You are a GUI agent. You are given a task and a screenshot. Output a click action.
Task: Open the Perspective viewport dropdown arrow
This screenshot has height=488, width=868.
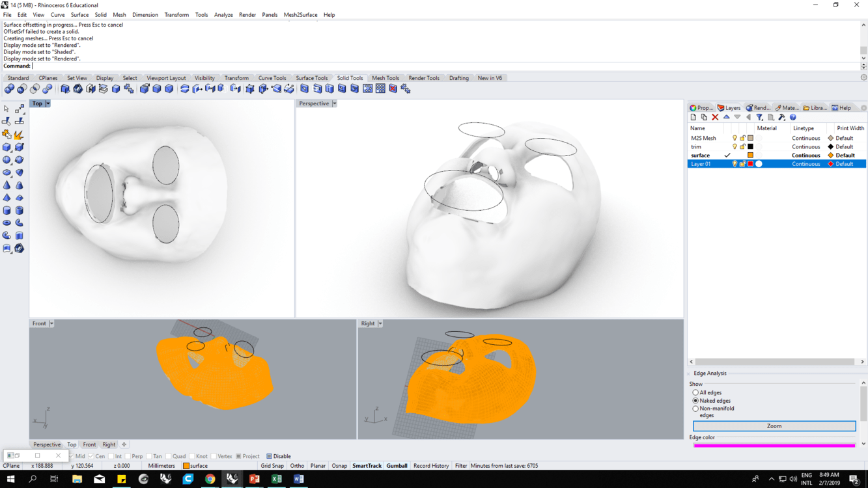pos(334,103)
